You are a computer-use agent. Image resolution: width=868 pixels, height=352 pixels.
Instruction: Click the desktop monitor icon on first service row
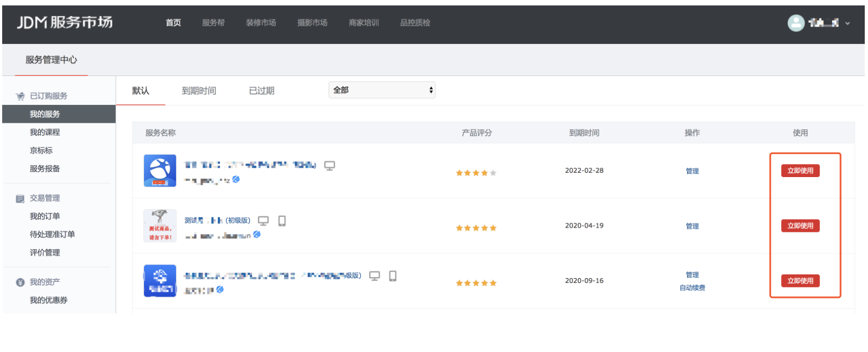tap(330, 165)
